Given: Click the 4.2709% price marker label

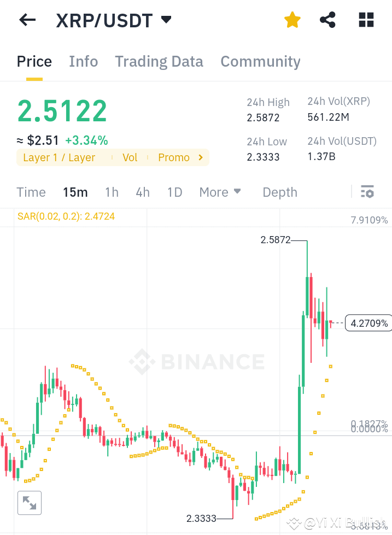Looking at the screenshot, I should [x=369, y=323].
